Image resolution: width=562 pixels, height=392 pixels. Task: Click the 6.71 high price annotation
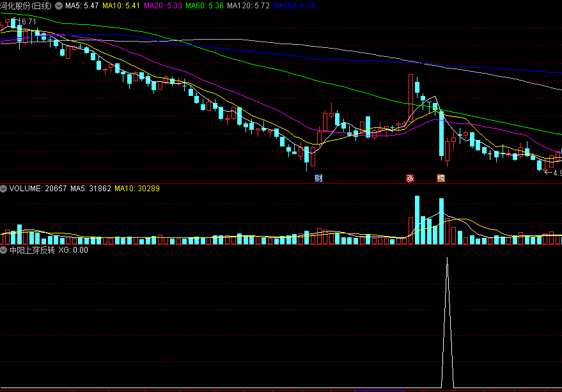29,22
